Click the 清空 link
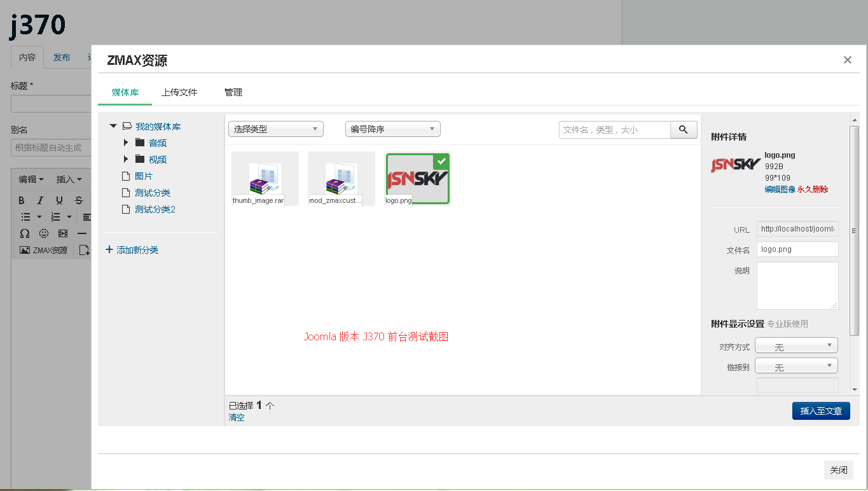868x491 pixels. (237, 418)
